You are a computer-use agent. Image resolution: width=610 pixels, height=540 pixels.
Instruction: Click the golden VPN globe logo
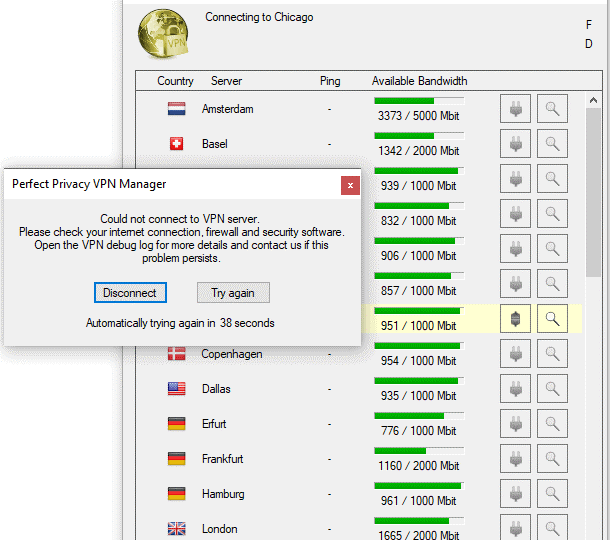click(163, 34)
